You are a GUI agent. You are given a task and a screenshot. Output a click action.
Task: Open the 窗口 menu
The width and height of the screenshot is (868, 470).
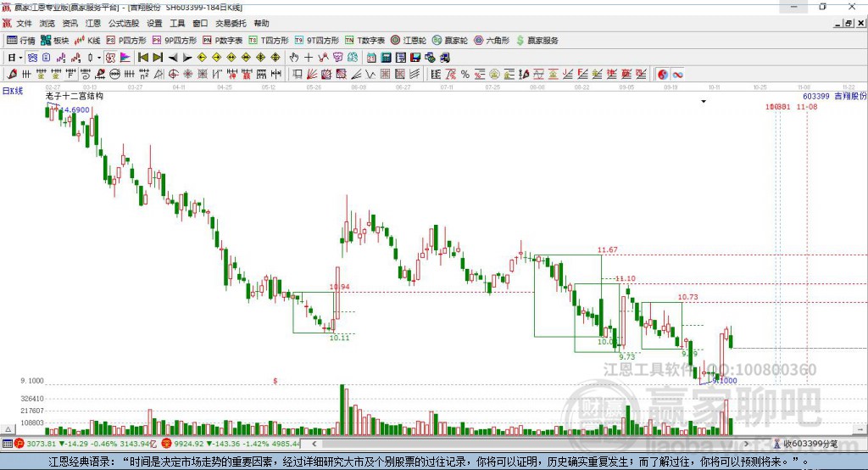pos(200,23)
